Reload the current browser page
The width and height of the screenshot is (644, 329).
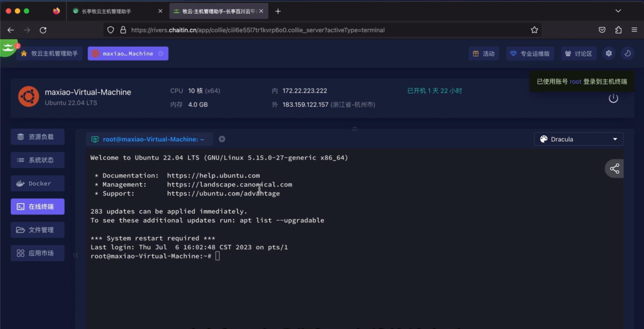(43, 30)
